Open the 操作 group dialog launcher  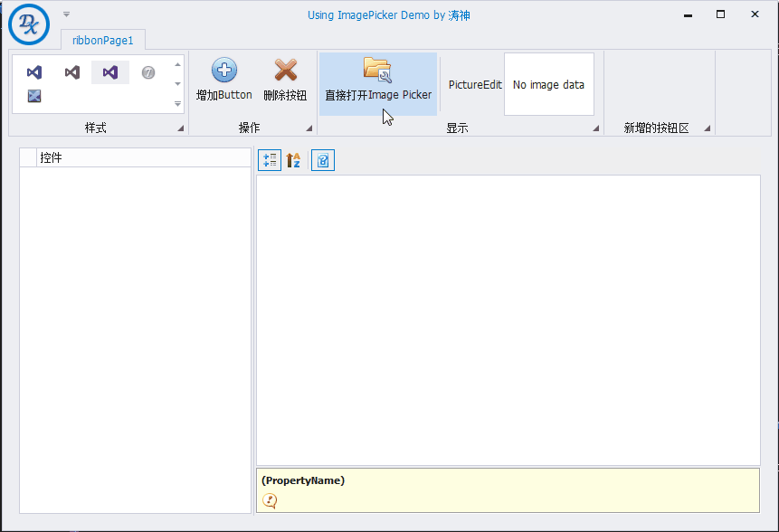309,129
